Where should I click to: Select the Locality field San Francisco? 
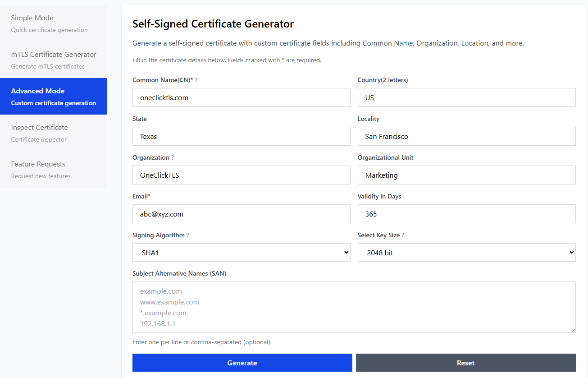pos(466,136)
